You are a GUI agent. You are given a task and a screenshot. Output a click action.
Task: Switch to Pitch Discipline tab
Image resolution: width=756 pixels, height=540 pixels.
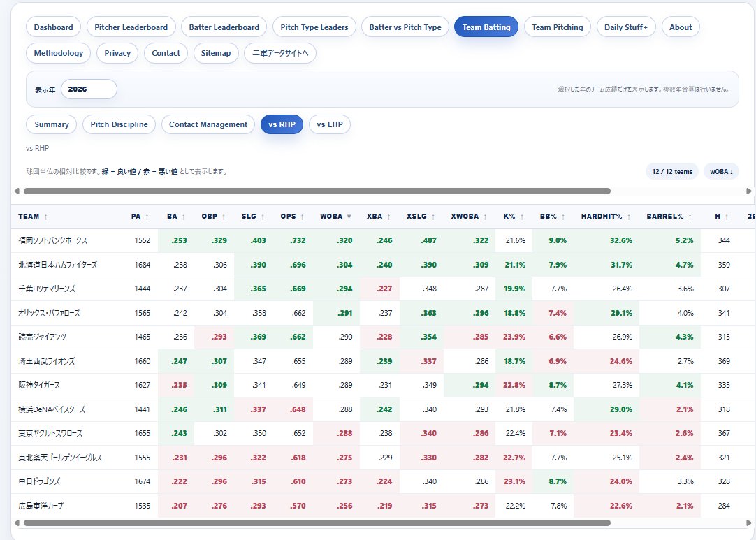119,124
